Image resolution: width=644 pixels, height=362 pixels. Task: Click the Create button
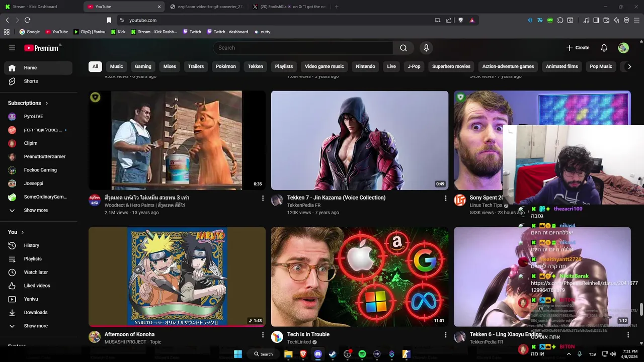pos(578,48)
